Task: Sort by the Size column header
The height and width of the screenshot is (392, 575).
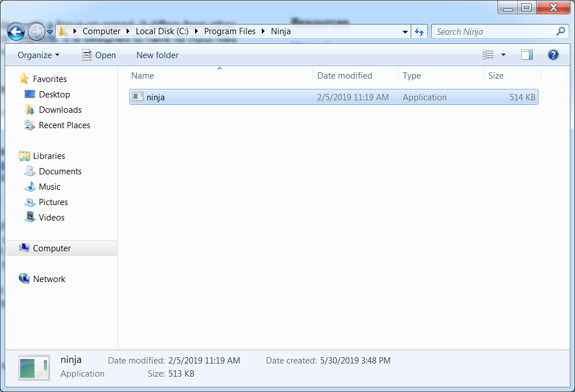Action: (x=496, y=76)
